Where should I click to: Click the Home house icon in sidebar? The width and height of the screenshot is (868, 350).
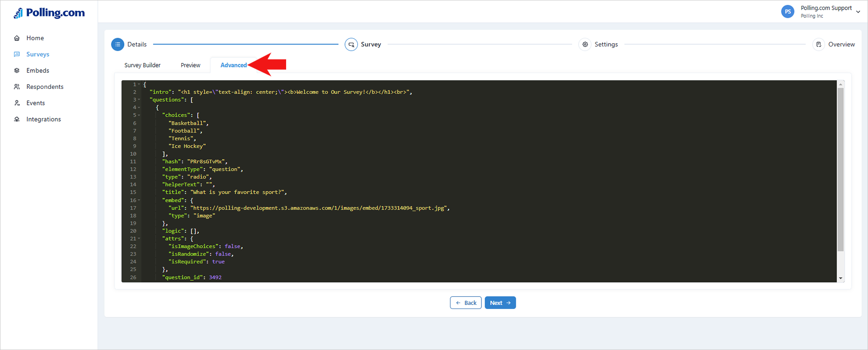(17, 38)
